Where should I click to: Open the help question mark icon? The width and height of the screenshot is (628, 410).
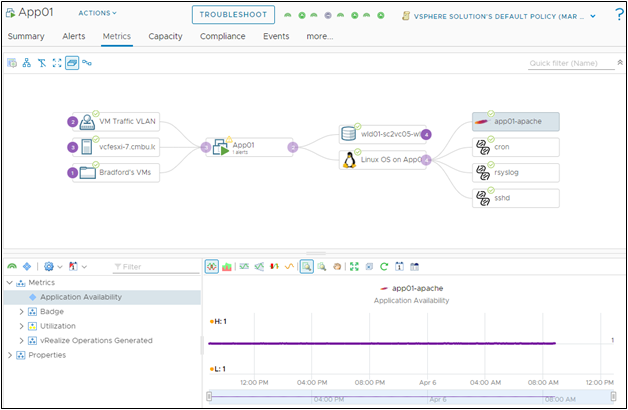619,15
